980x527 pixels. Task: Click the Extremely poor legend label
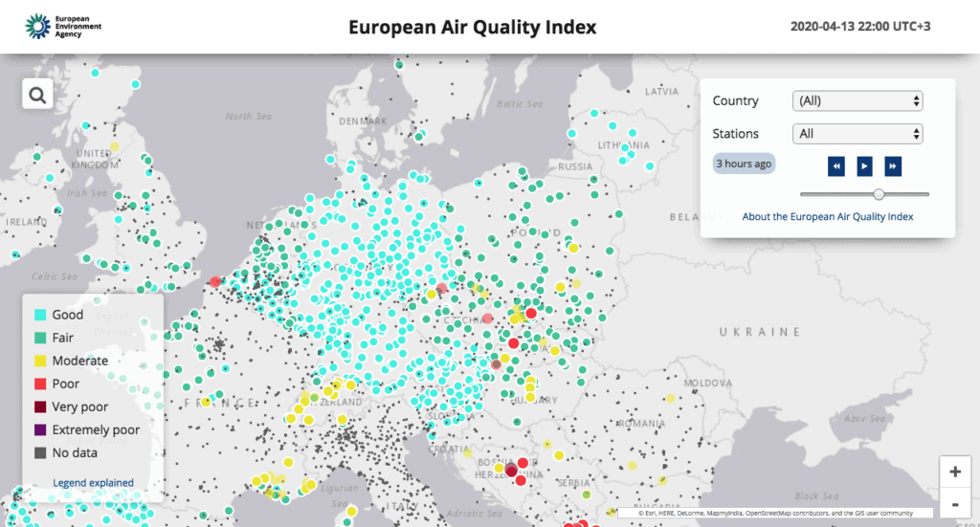[96, 429]
